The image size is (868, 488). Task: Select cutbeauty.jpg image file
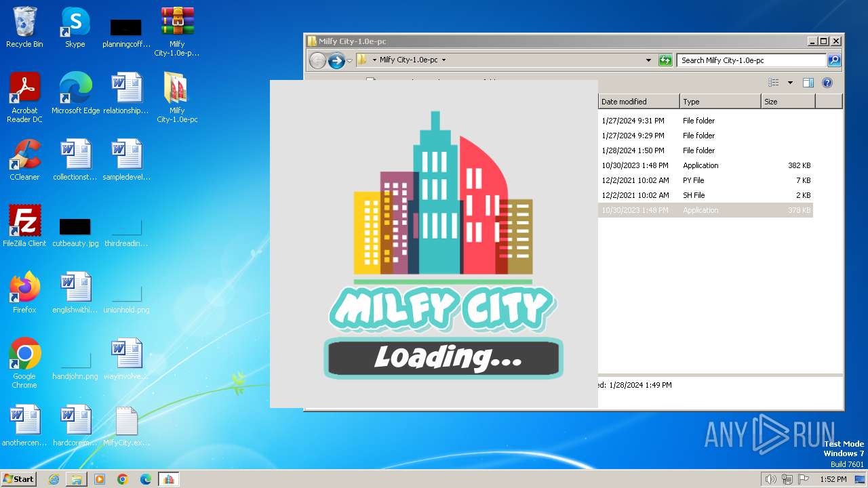(75, 231)
